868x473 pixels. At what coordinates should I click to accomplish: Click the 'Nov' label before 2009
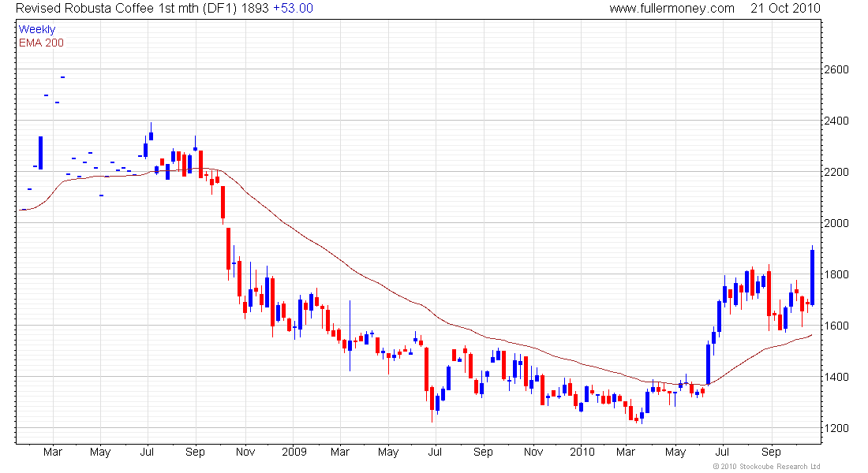click(x=245, y=452)
